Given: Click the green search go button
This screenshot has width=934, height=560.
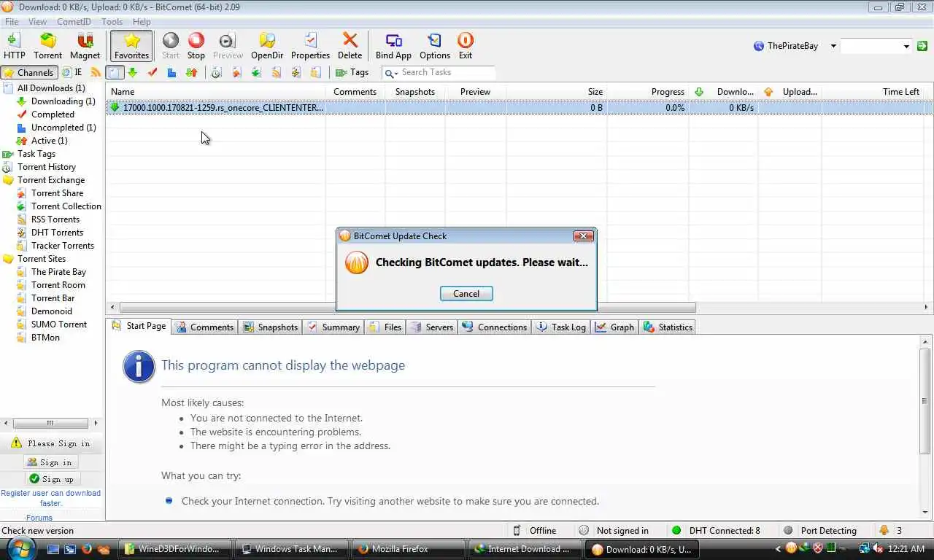Looking at the screenshot, I should pos(922,45).
